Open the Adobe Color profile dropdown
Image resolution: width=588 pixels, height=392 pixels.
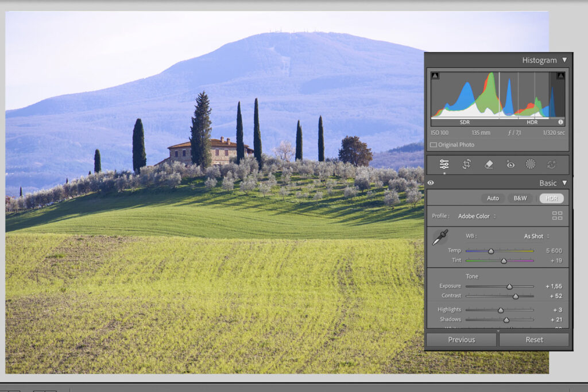[x=477, y=216]
